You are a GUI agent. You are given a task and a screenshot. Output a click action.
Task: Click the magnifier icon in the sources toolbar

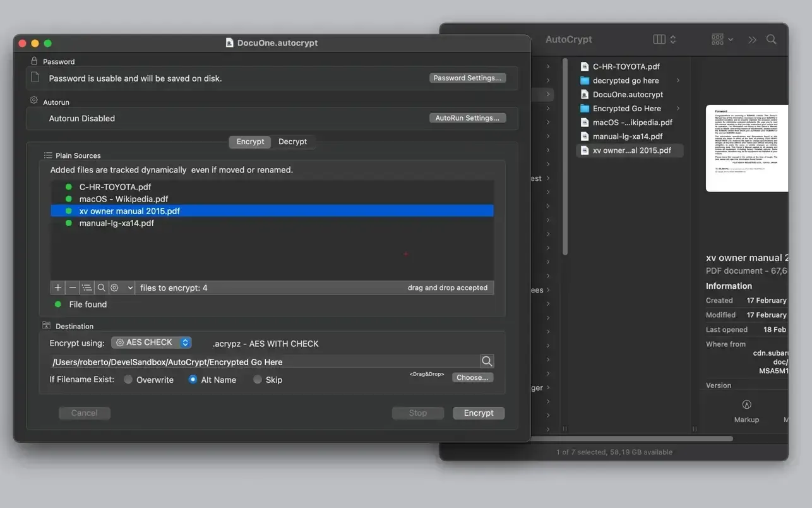[102, 287]
